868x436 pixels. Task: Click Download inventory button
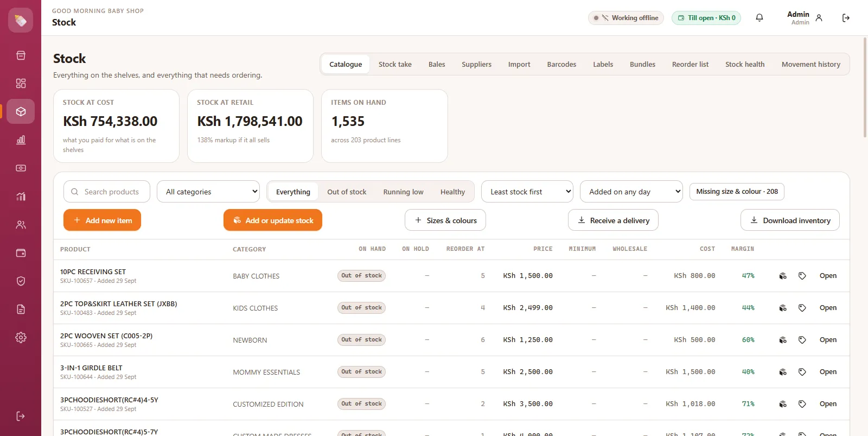[x=790, y=220]
